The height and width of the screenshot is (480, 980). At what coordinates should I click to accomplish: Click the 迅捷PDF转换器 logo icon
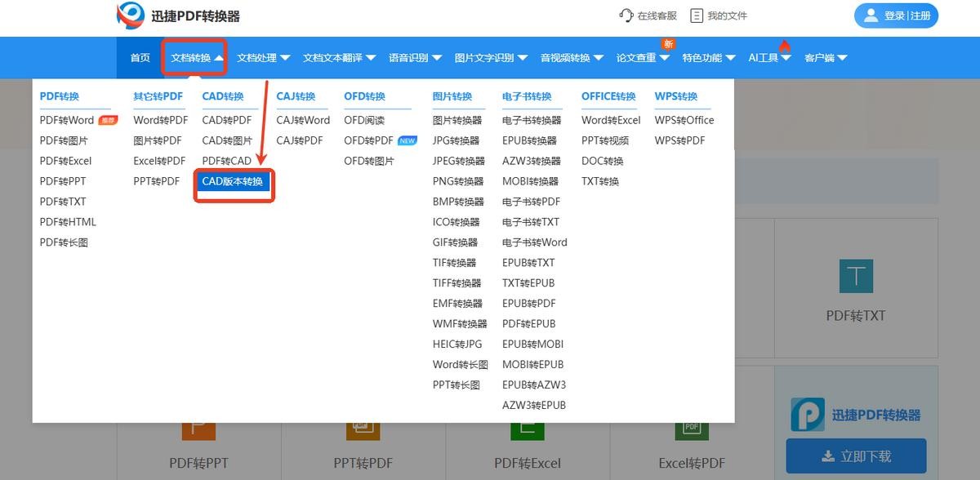pyautogui.click(x=131, y=16)
